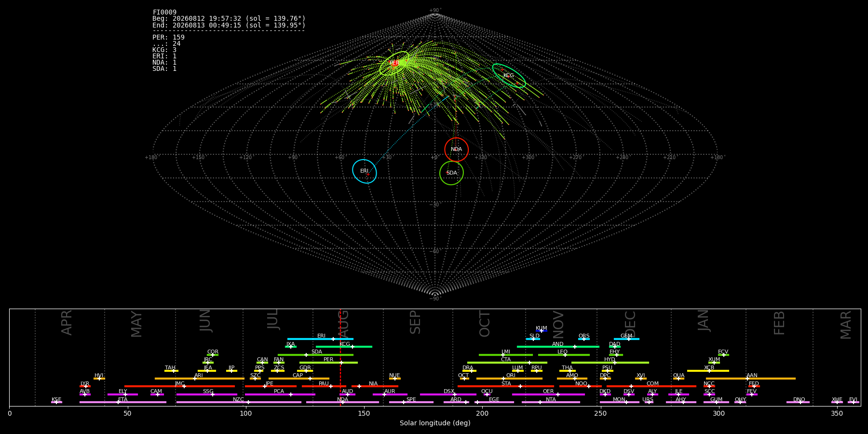
Task: Click the DEC month label
Action: pos(630,324)
